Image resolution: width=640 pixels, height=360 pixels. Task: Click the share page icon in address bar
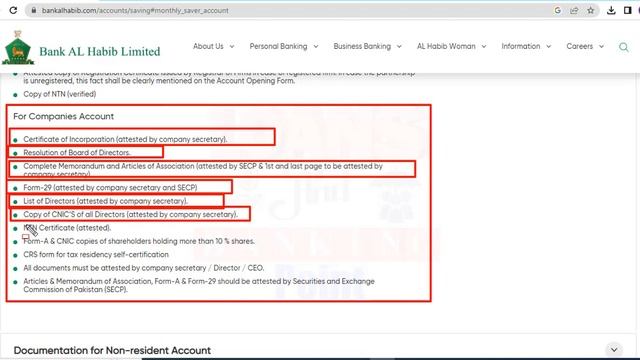click(x=574, y=10)
